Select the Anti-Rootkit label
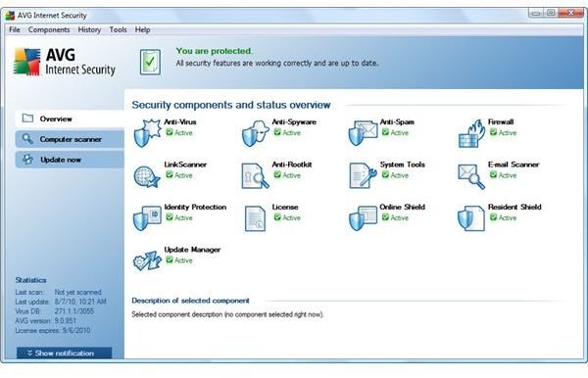588x378 pixels. (x=292, y=165)
